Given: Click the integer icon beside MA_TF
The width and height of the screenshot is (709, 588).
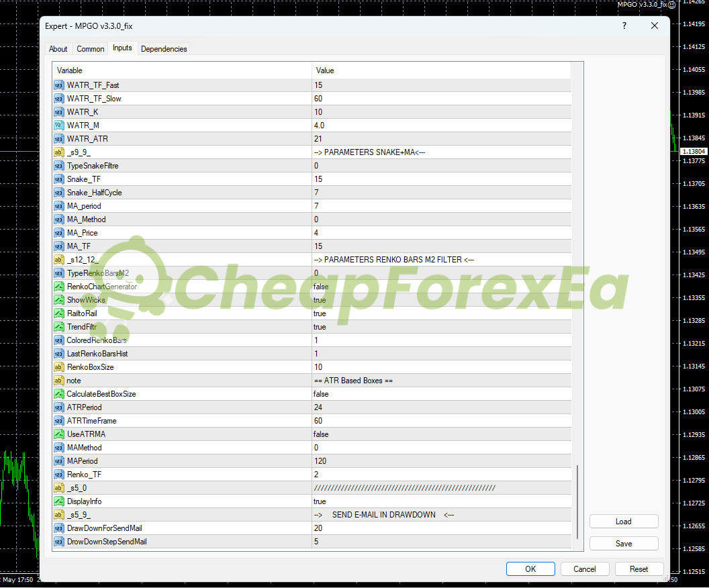Looking at the screenshot, I should [x=59, y=246].
